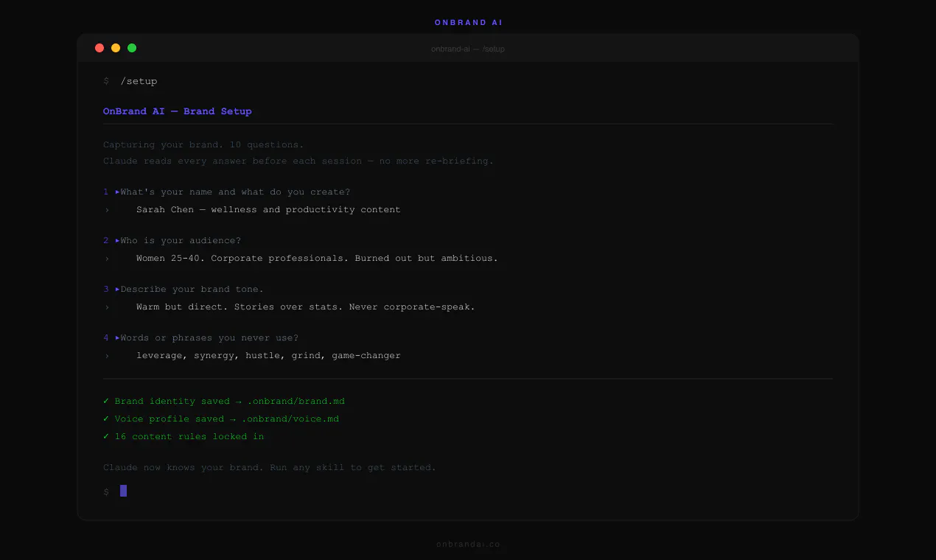Click the red close window button
Screen dimensions: 936x560
coord(99,48)
